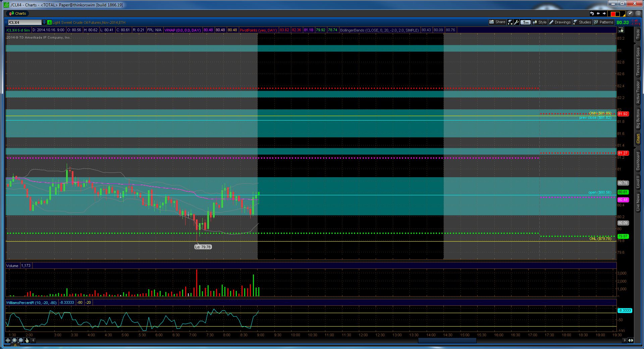Undo the last chart change
The height and width of the screenshot is (349, 644).
click(592, 13)
